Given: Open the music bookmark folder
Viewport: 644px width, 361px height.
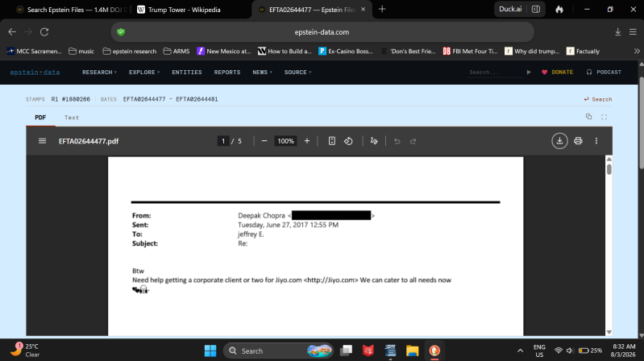Looking at the screenshot, I should coord(81,52).
